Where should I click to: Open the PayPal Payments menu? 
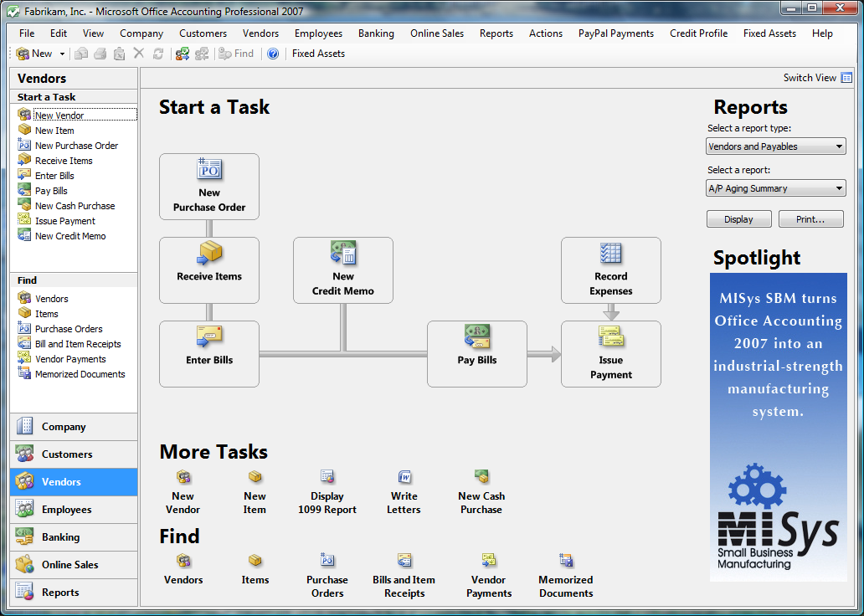[x=616, y=33]
